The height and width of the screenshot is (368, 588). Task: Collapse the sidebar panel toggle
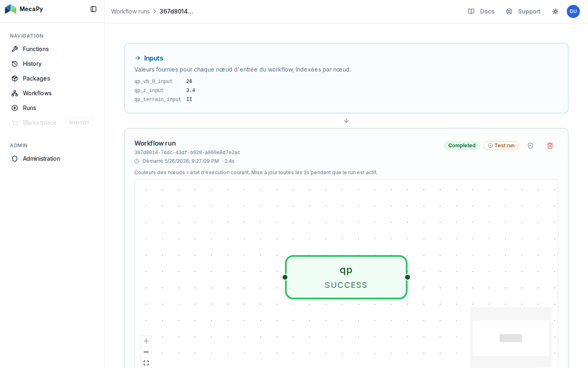coord(94,9)
